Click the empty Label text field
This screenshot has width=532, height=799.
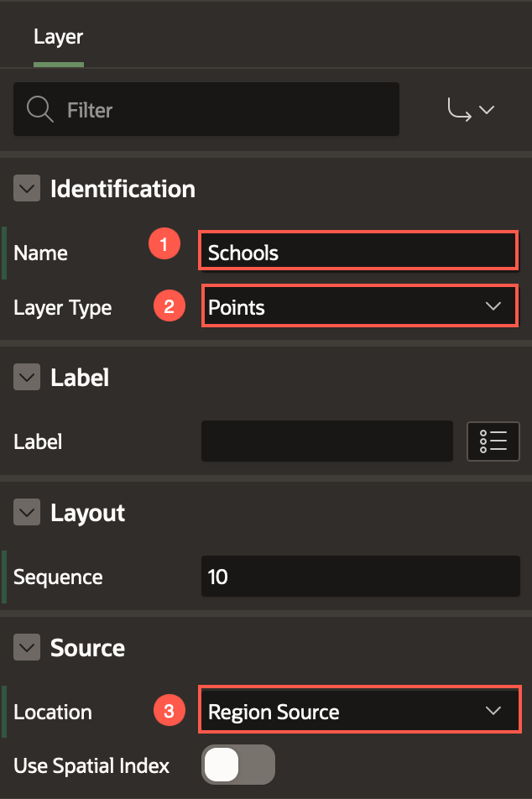(326, 441)
